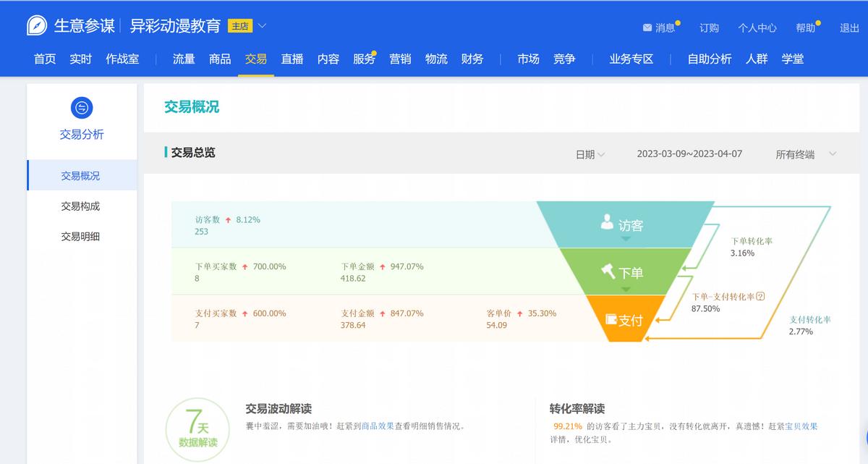
Task: Click the question mark icon beside 下单-支付转化率
Action: pos(760,296)
